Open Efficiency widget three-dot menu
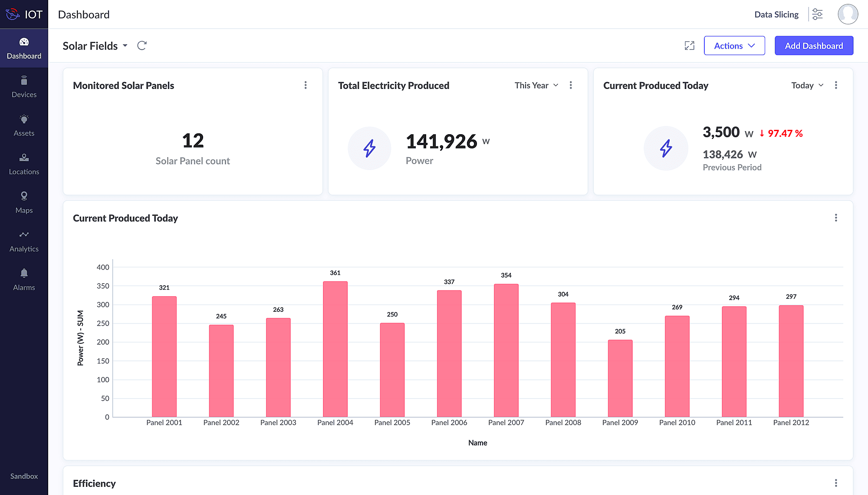 click(836, 483)
